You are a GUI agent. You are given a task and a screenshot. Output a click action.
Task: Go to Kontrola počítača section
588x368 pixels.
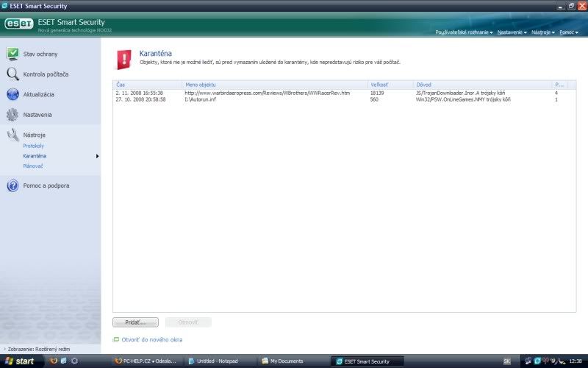[x=46, y=74]
